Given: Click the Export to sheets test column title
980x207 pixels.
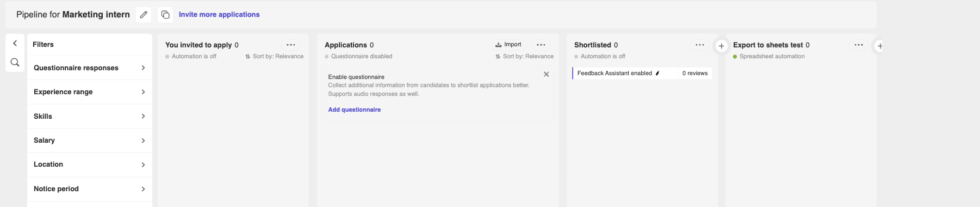Looking at the screenshot, I should point(768,45).
